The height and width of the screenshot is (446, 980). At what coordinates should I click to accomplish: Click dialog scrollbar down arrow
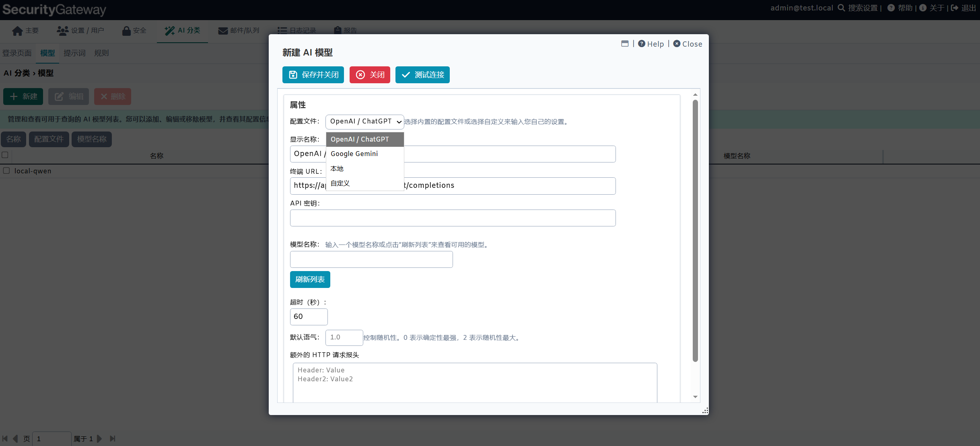[x=695, y=397]
